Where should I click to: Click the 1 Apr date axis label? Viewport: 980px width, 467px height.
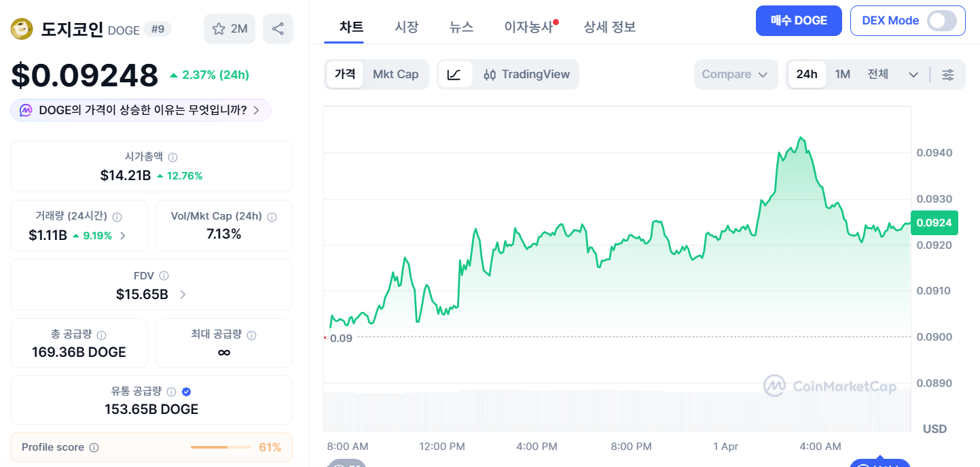(x=725, y=447)
